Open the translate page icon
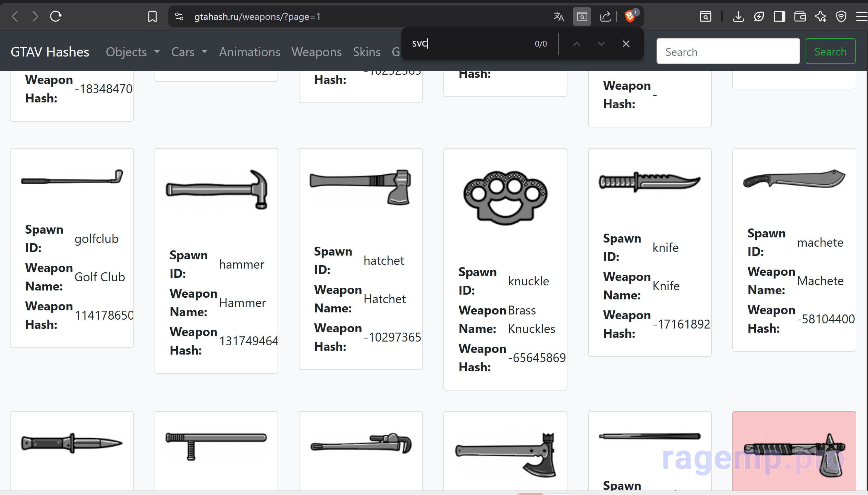Image resolution: width=868 pixels, height=495 pixels. [559, 16]
